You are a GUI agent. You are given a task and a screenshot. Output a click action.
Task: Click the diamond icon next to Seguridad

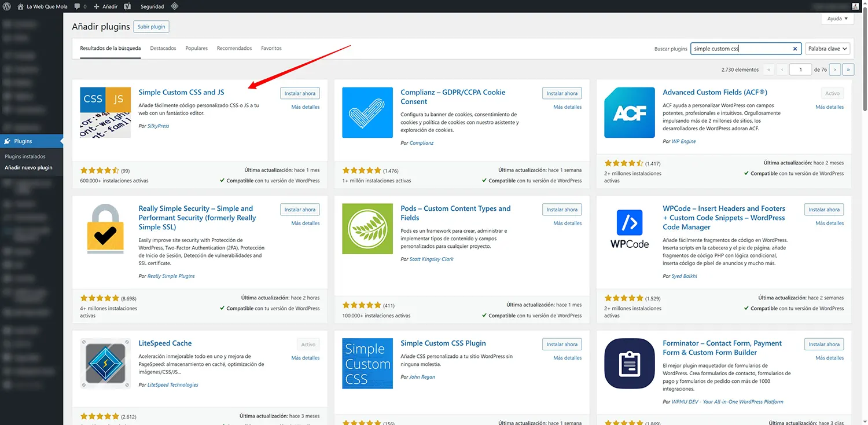[174, 6]
